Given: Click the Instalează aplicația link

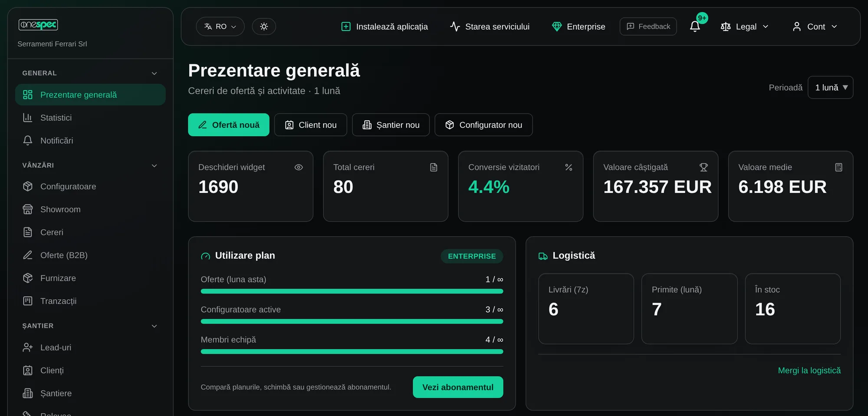Looking at the screenshot, I should tap(385, 26).
